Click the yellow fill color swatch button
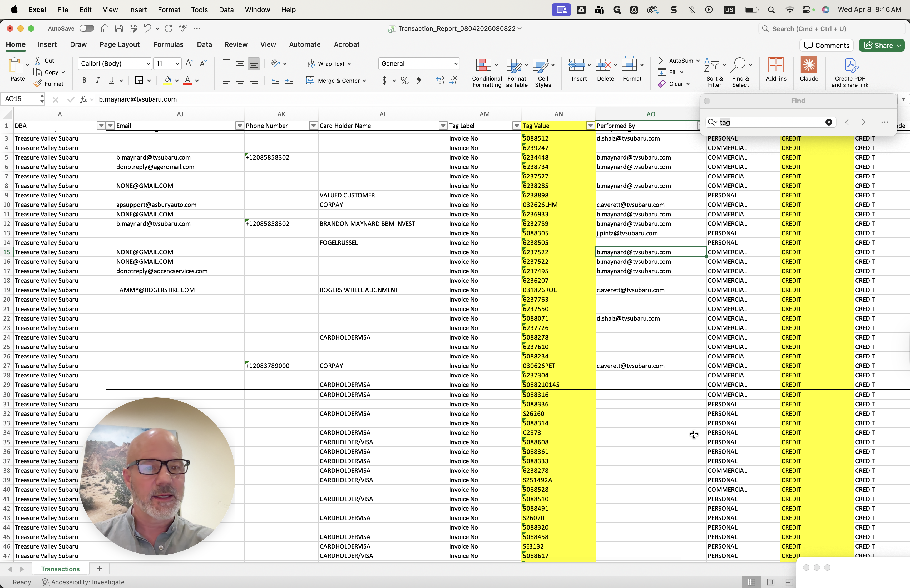 pyautogui.click(x=167, y=80)
